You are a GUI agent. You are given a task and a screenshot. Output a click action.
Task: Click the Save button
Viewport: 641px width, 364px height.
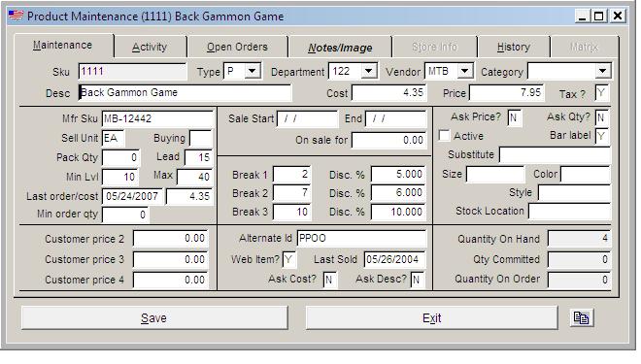tap(154, 317)
